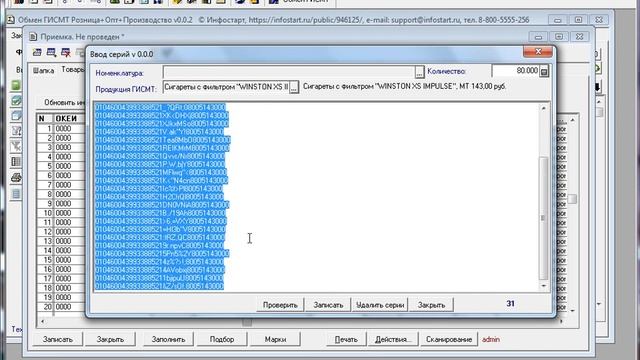Click the Марки button
The image size is (640, 360).
coord(275,339)
